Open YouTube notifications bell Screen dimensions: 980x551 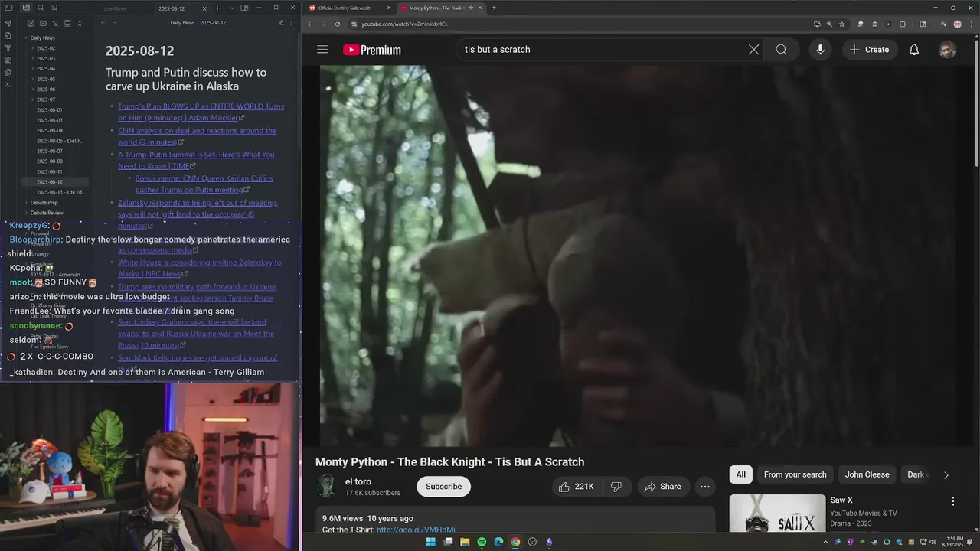coord(913,50)
